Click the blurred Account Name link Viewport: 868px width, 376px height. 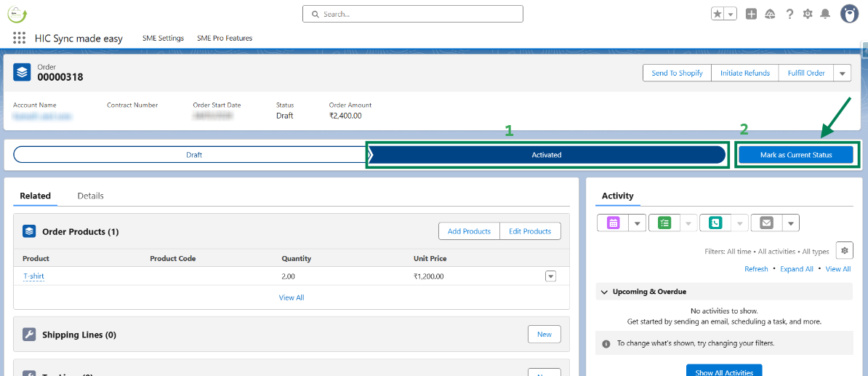[x=43, y=116]
